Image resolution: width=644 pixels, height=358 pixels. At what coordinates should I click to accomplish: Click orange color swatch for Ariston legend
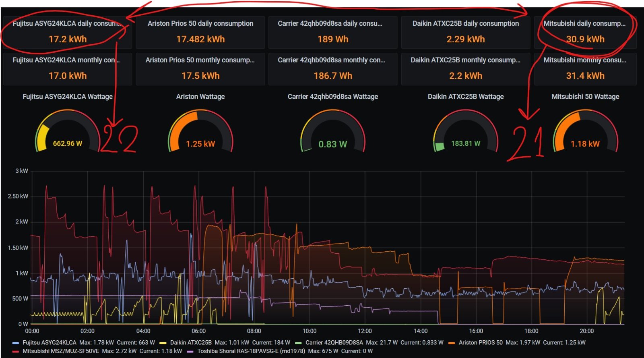452,343
